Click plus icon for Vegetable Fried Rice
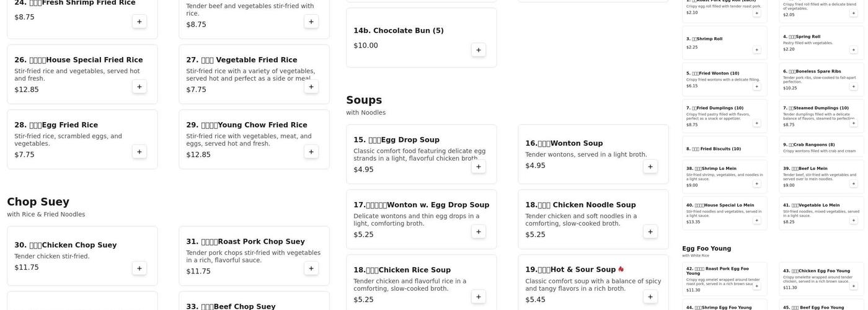868x310 pixels. 311,87
